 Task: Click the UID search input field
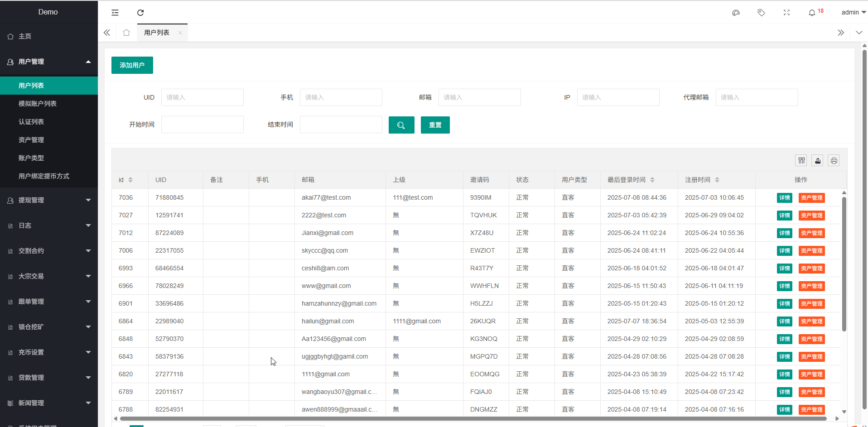pos(202,97)
